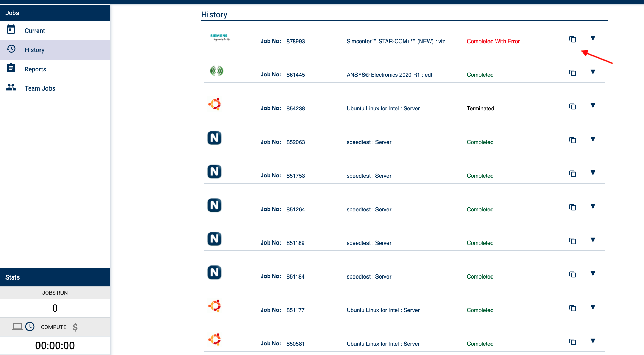The image size is (644, 355).
Task: Clone job 861445 with copy icon
Action: (573, 73)
